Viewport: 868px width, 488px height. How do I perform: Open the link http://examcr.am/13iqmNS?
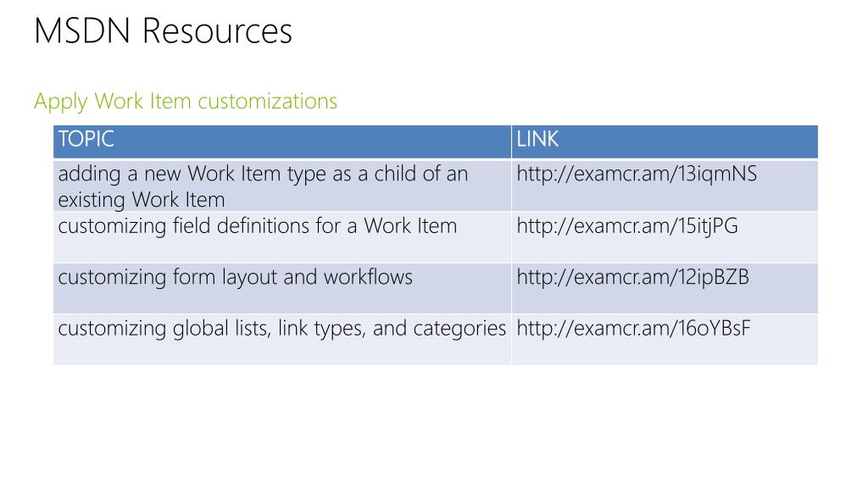[637, 174]
